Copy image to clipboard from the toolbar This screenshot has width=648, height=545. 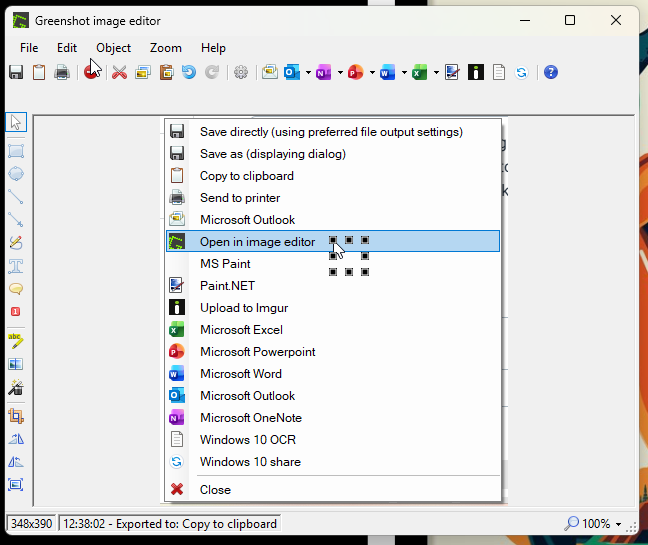39,72
